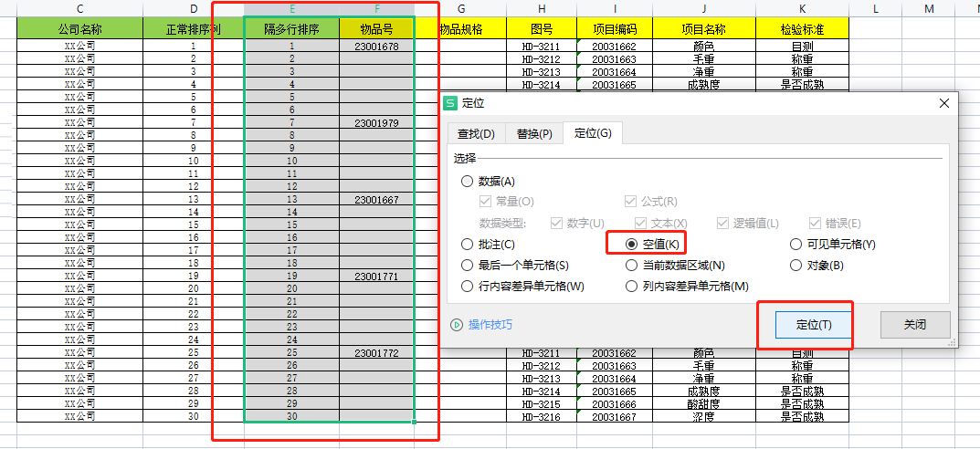Click the 项目名称 header cell
This screenshot has width=980, height=449.
pos(704,28)
